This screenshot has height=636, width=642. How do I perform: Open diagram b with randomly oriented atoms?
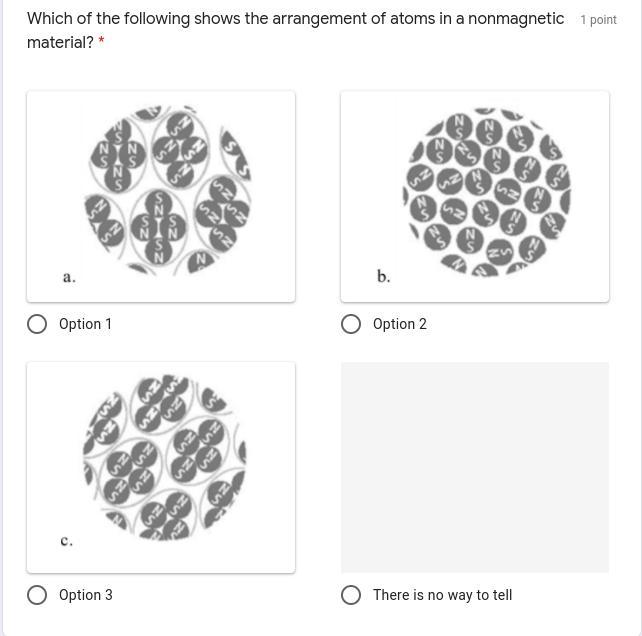[487, 192]
